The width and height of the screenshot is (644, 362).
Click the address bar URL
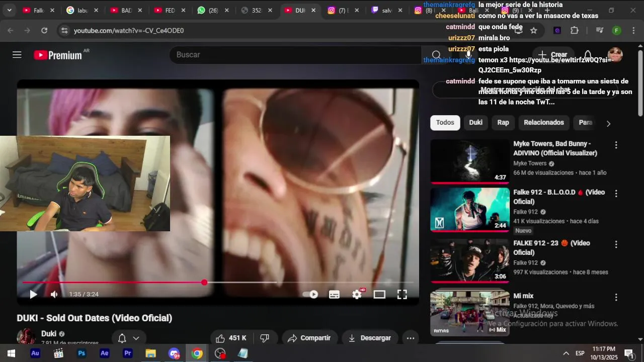(x=129, y=31)
